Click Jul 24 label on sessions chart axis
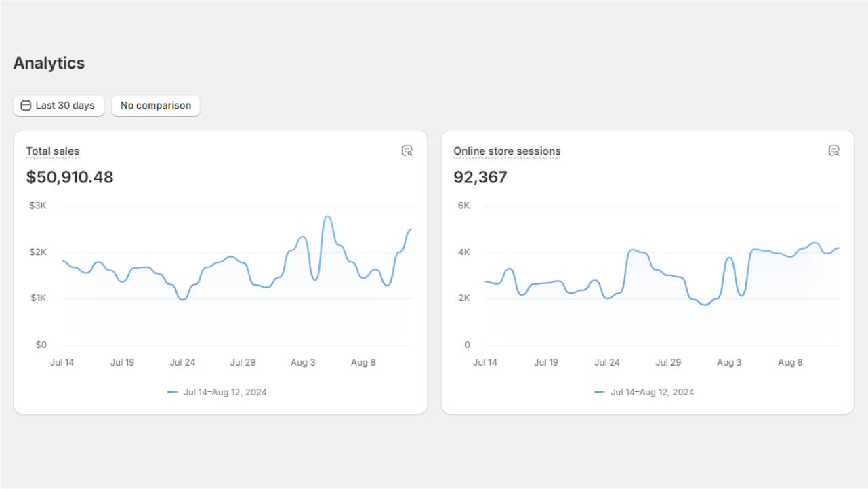The width and height of the screenshot is (868, 489). pyautogui.click(x=607, y=362)
